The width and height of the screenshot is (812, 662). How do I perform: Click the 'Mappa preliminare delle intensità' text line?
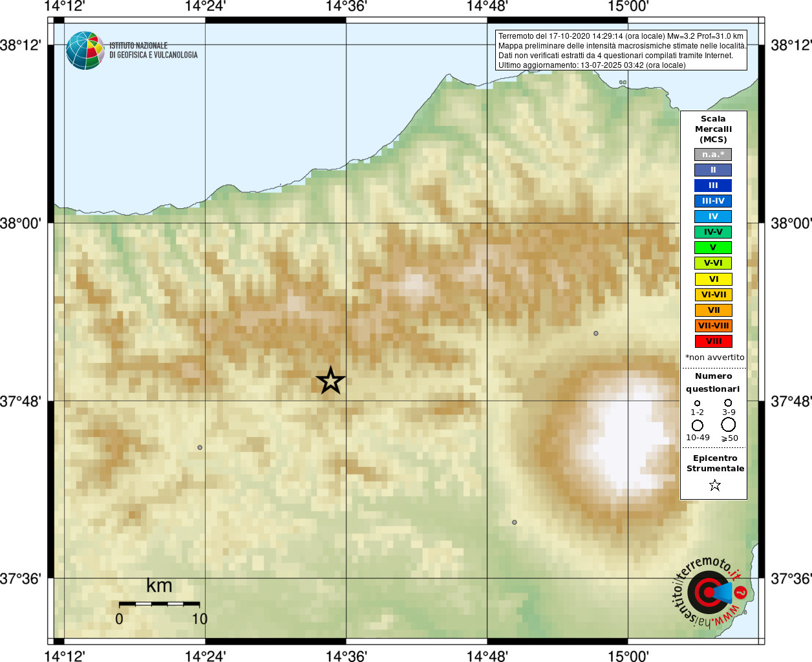(x=622, y=46)
